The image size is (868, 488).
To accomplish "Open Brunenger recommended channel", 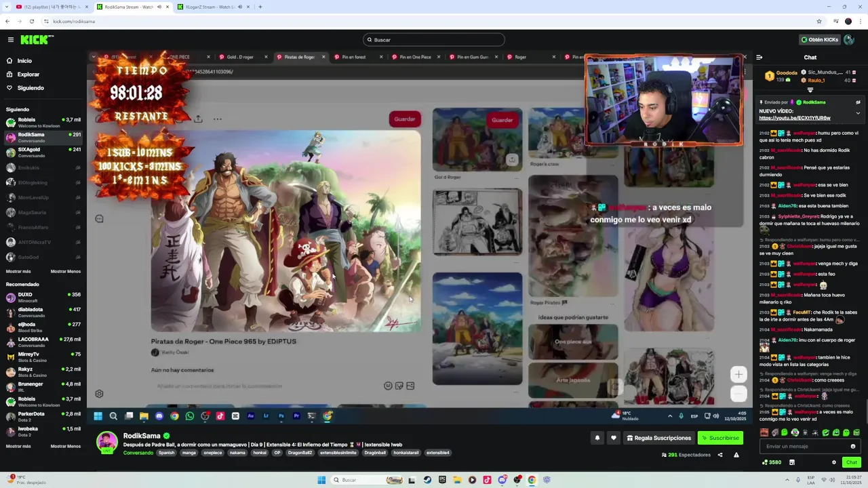I will tap(43, 387).
